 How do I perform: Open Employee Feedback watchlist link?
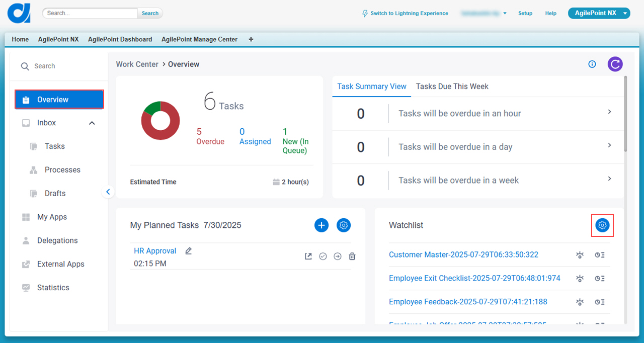[x=468, y=302]
